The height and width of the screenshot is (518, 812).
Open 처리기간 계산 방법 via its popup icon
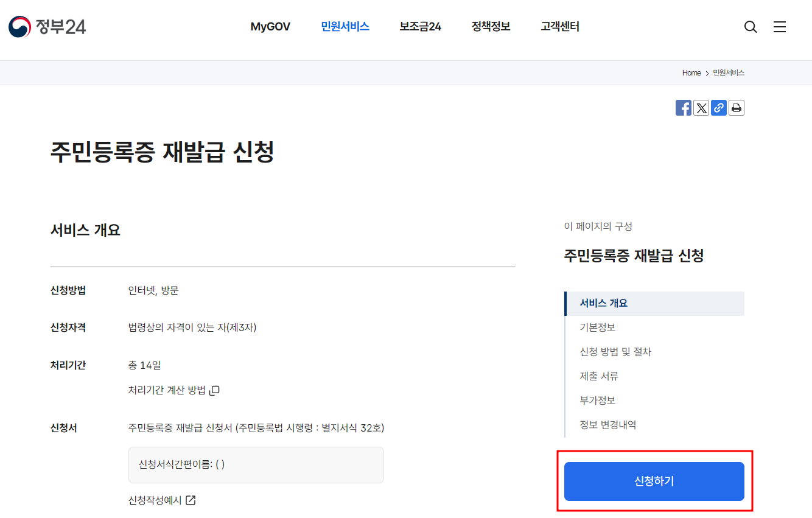(214, 390)
